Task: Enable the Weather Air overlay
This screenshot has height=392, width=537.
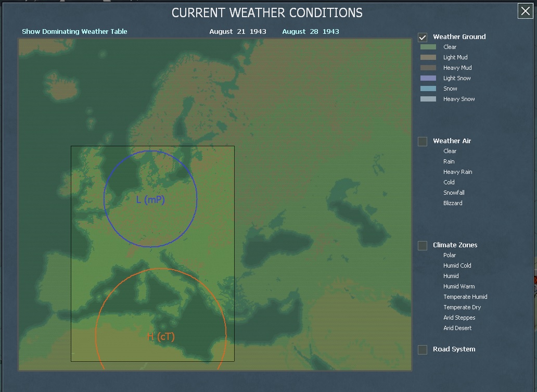Action: pos(421,141)
